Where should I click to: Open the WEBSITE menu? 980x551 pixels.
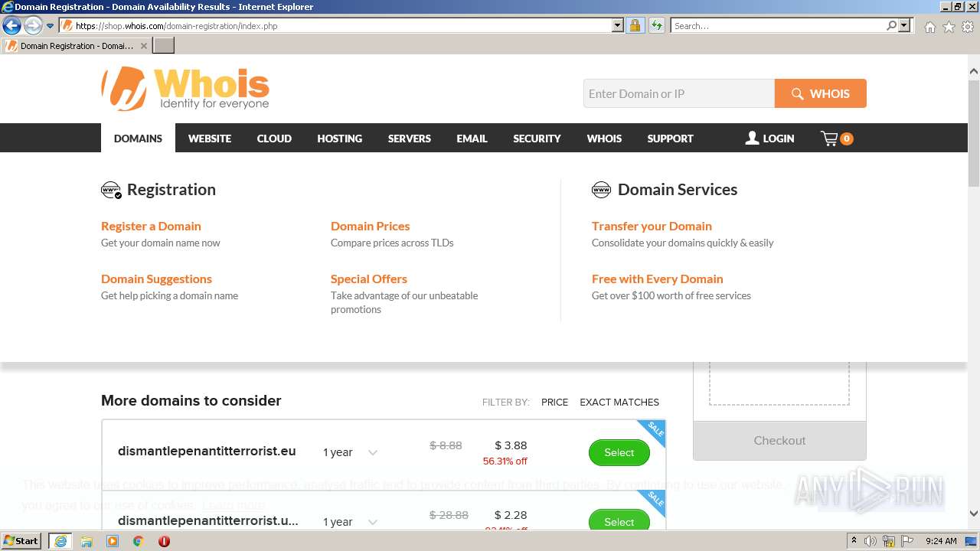[210, 139]
